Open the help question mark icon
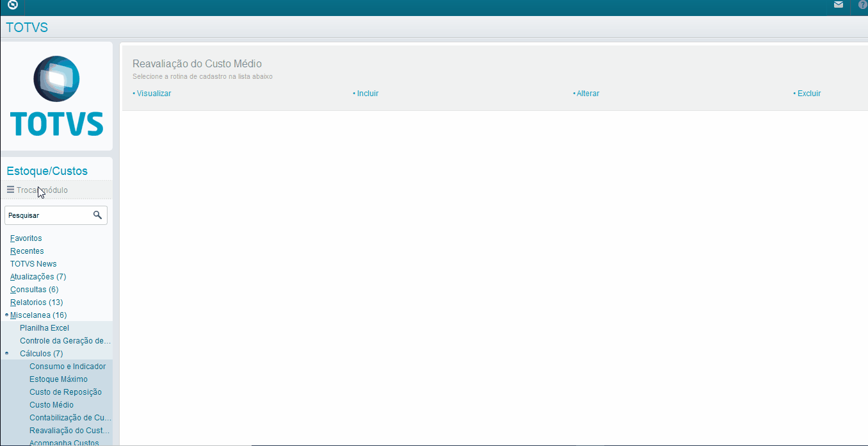 pos(863,4)
